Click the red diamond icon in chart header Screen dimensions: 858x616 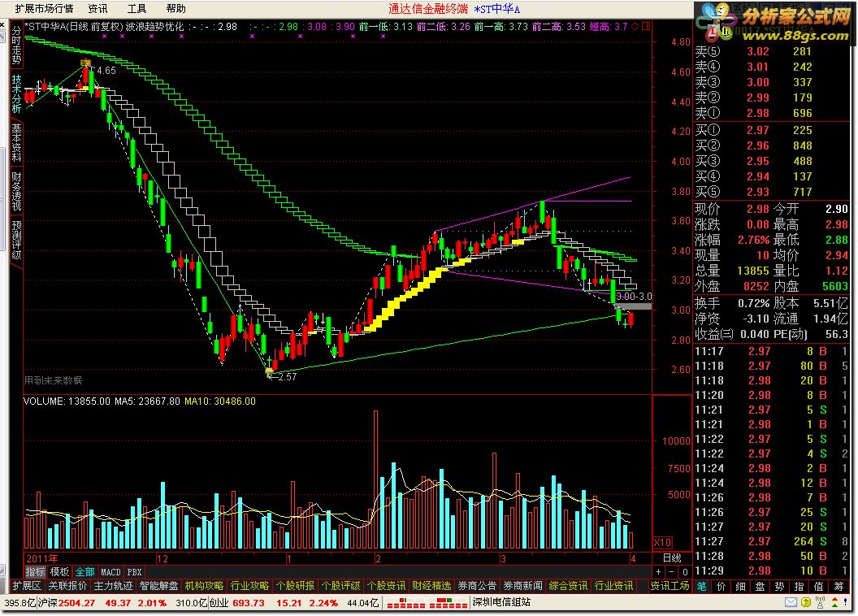coord(635,26)
